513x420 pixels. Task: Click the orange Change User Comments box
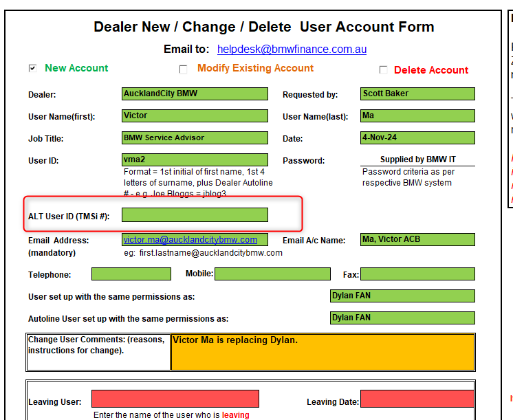[x=323, y=352]
